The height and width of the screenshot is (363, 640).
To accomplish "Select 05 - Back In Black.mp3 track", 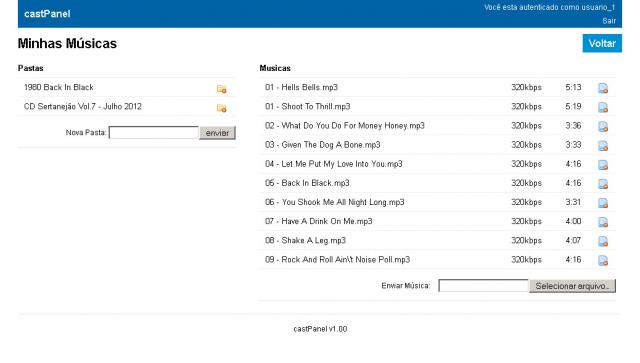I will [307, 183].
